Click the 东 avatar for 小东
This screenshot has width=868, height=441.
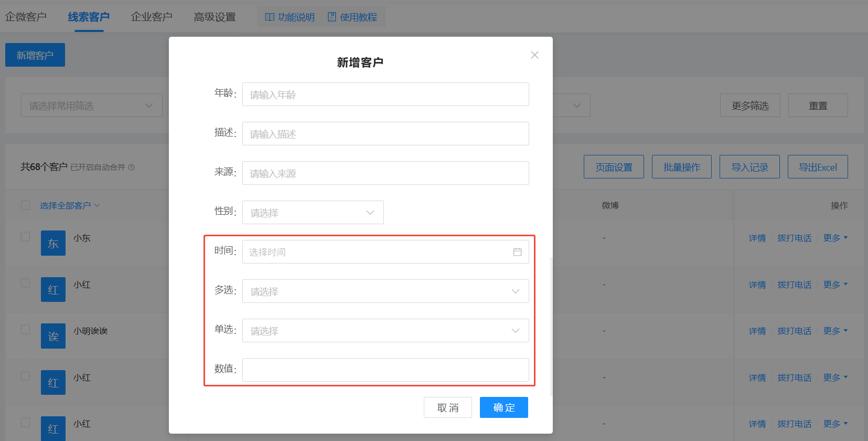(x=53, y=243)
